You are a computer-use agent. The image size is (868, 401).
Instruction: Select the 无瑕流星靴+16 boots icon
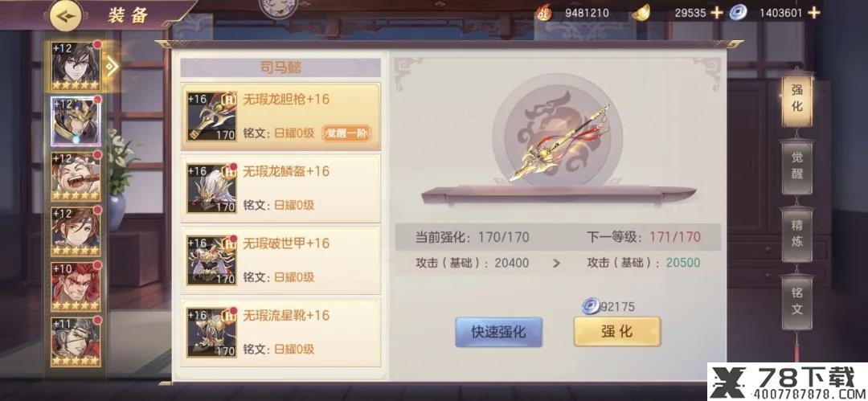pyautogui.click(x=211, y=333)
